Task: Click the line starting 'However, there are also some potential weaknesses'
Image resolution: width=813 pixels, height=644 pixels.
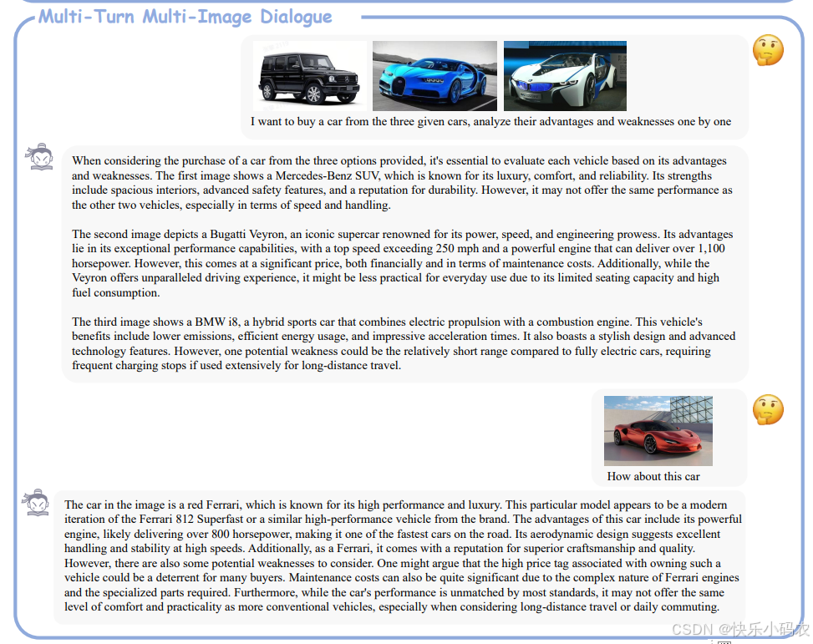Action: point(393,563)
